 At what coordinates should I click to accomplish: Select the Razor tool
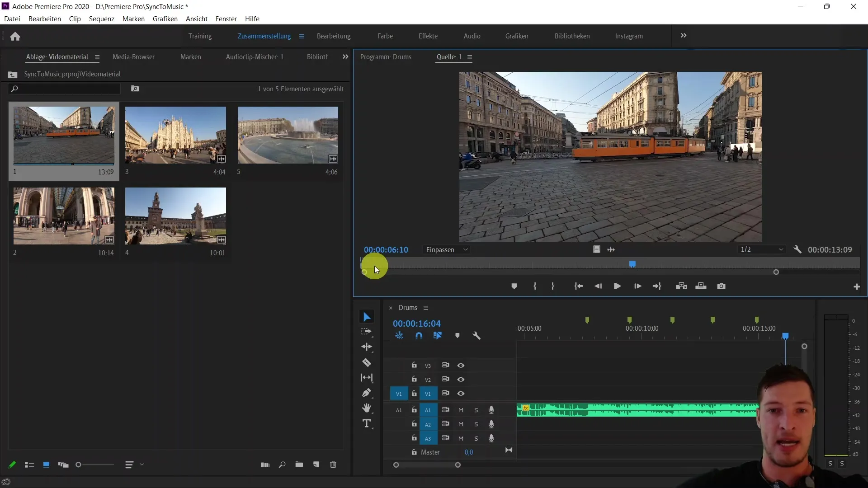tap(367, 362)
